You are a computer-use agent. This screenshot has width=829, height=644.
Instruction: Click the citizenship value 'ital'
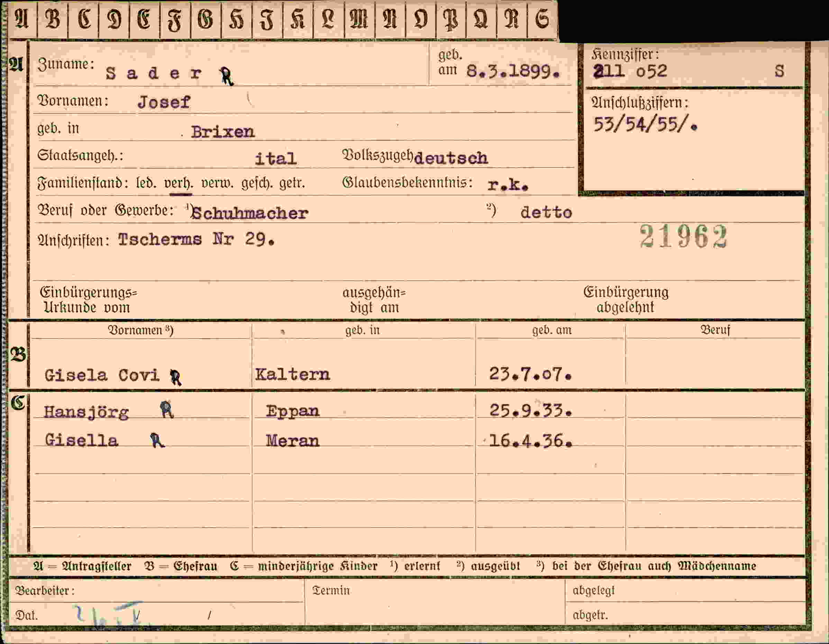pyautogui.click(x=275, y=159)
